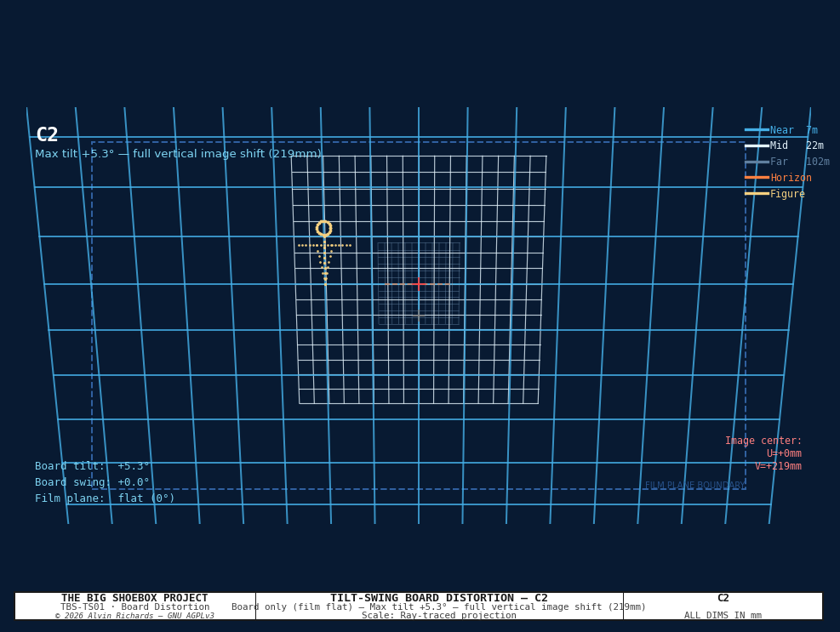Pick the Figure yellow legend line swatch
The image size is (840, 632).
pos(757,193)
